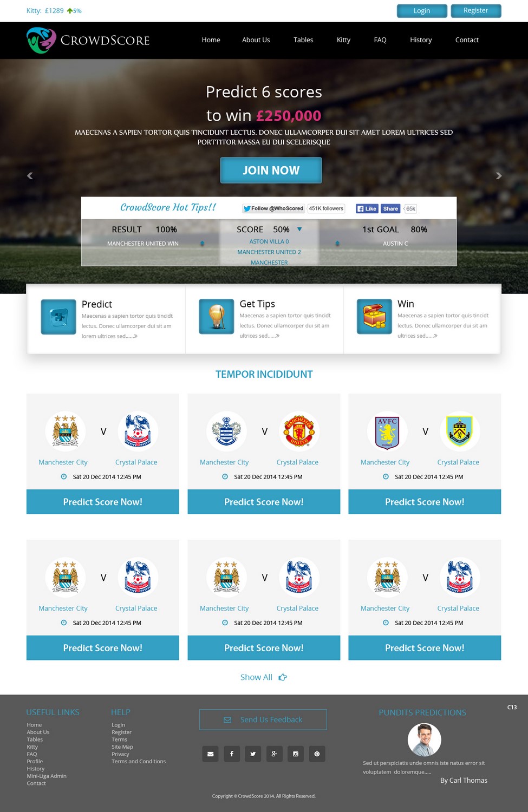Open the FAQ menu item

380,40
